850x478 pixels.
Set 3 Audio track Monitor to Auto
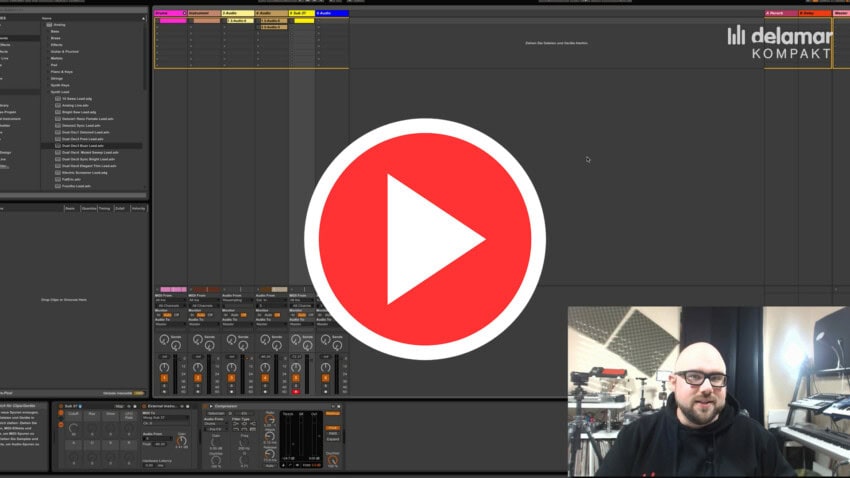[234, 315]
